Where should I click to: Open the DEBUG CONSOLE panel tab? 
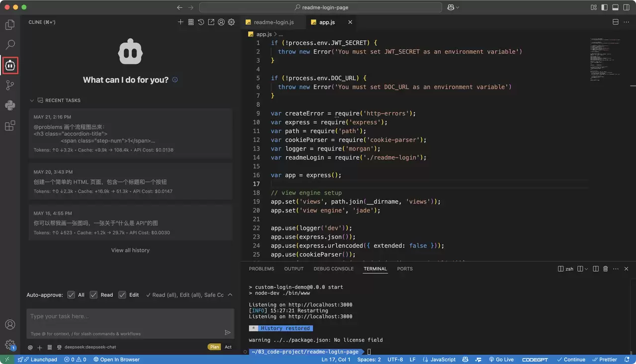point(333,269)
